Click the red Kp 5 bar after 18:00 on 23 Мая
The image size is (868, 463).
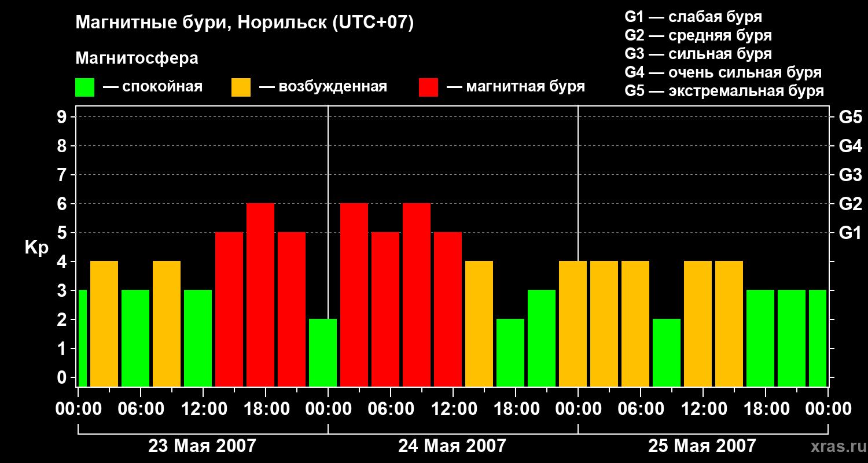click(x=292, y=310)
